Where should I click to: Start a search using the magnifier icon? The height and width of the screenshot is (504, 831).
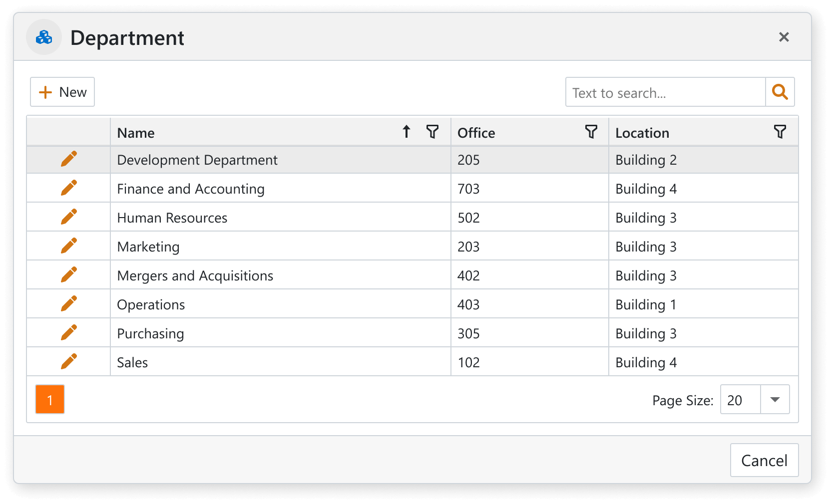780,92
